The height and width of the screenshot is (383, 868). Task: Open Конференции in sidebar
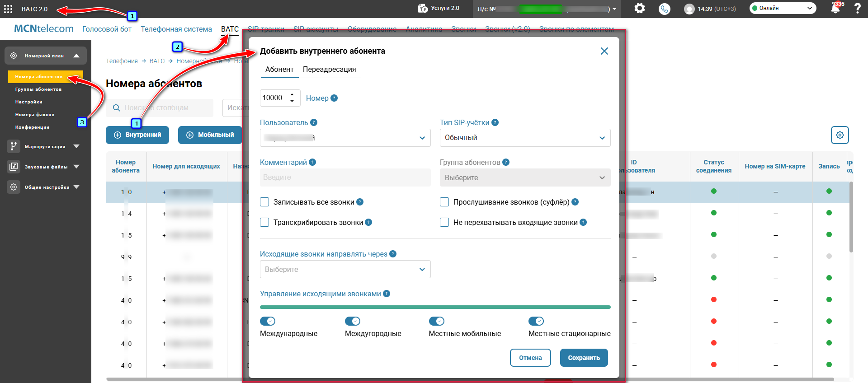(x=33, y=127)
